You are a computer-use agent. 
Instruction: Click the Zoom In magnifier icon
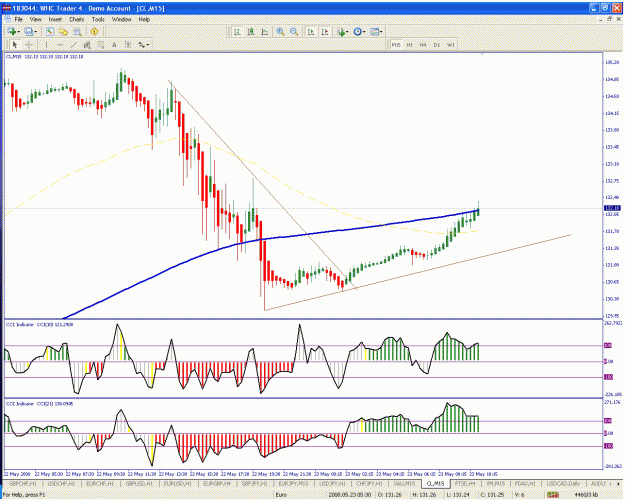[x=280, y=31]
